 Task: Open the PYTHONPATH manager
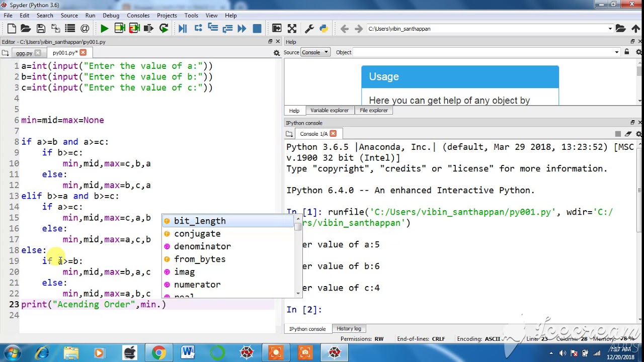tap(324, 29)
